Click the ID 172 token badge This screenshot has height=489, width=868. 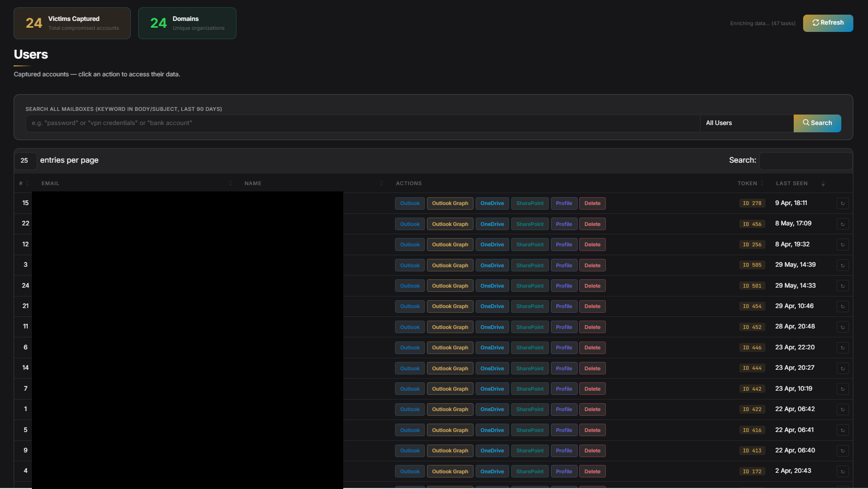(752, 471)
